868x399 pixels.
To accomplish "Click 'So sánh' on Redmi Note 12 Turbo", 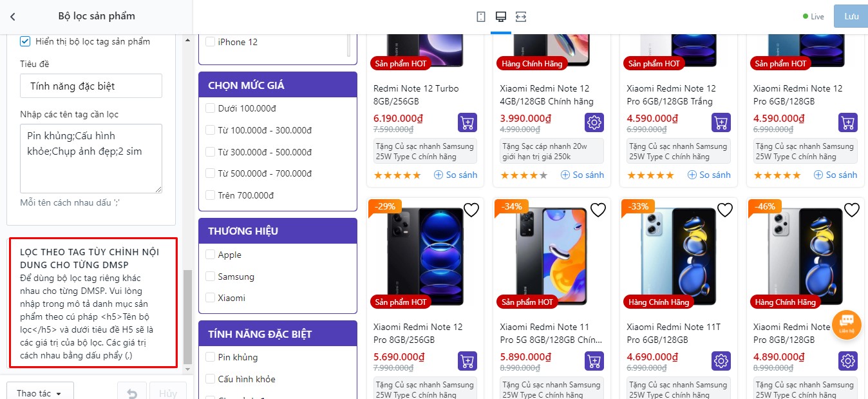I will click(x=455, y=175).
